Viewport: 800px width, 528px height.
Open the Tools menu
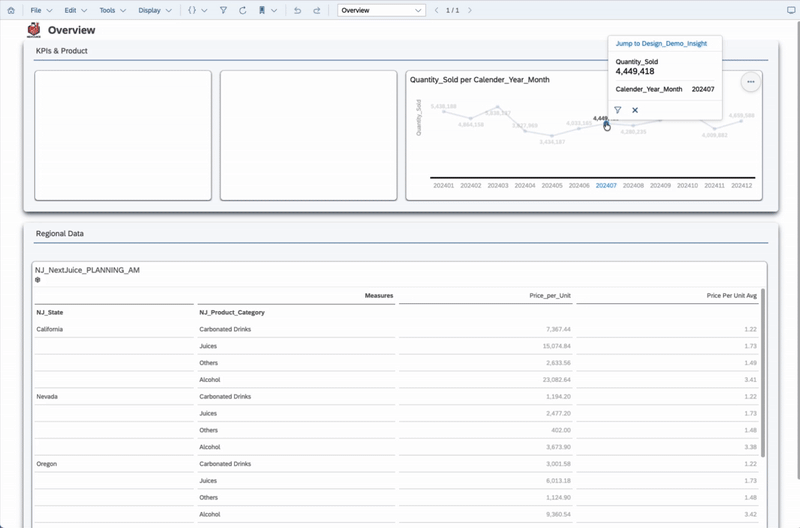(112, 10)
